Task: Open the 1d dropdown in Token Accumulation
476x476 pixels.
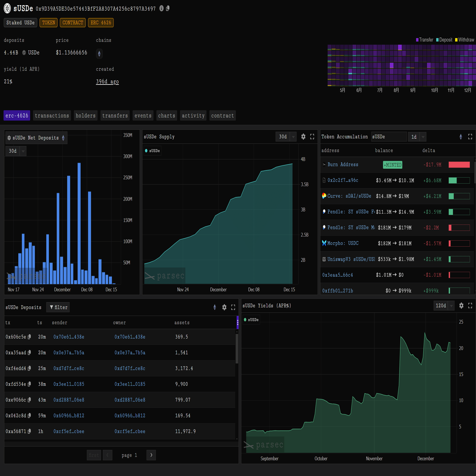Action: [417, 137]
